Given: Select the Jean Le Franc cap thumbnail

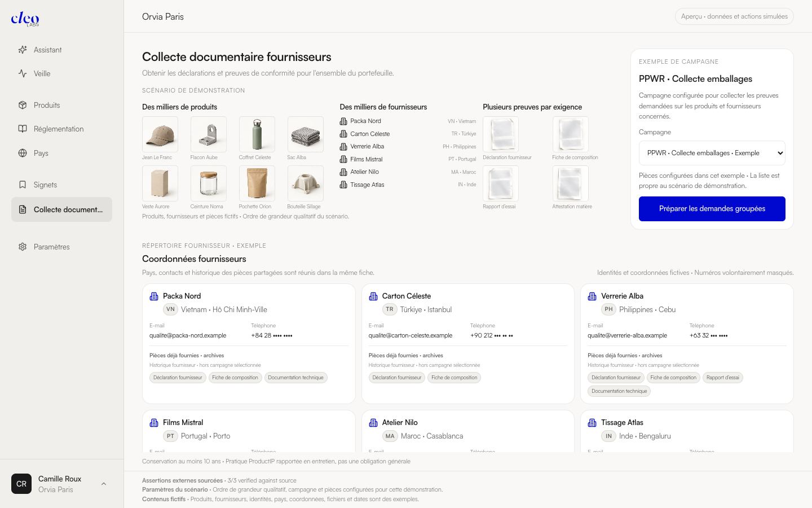Looking at the screenshot, I should click(x=160, y=134).
